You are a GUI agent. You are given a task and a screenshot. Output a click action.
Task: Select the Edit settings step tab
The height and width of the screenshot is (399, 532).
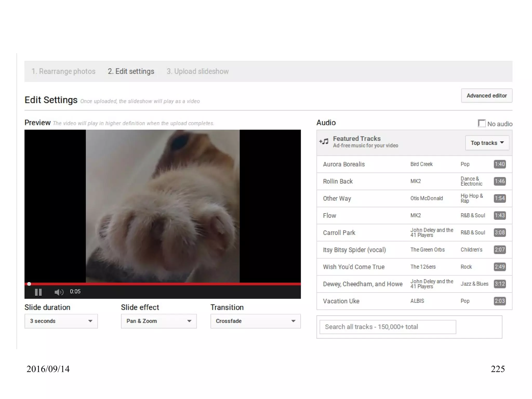point(131,71)
